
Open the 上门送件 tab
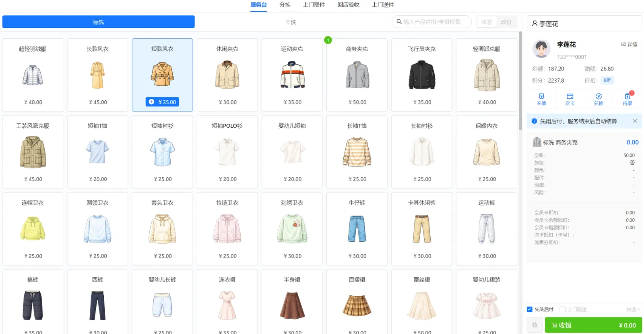point(383,5)
